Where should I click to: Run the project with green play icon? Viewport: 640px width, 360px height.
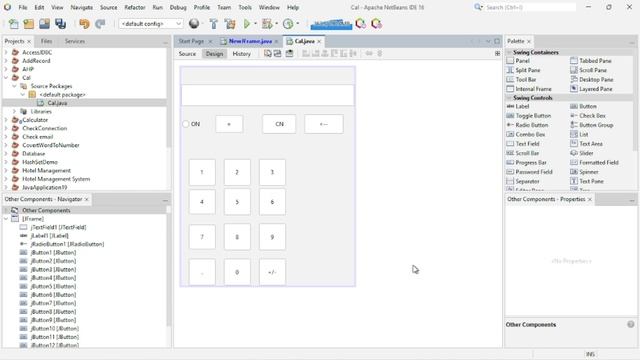(247, 24)
